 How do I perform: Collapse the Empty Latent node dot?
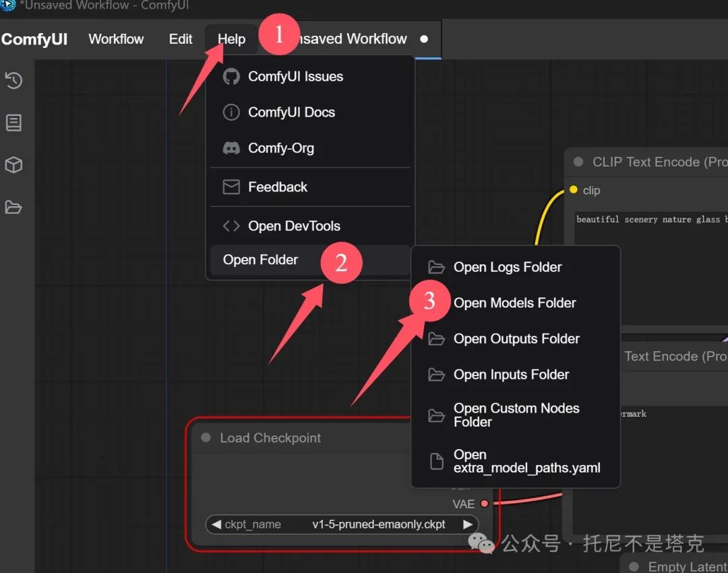pos(633,566)
